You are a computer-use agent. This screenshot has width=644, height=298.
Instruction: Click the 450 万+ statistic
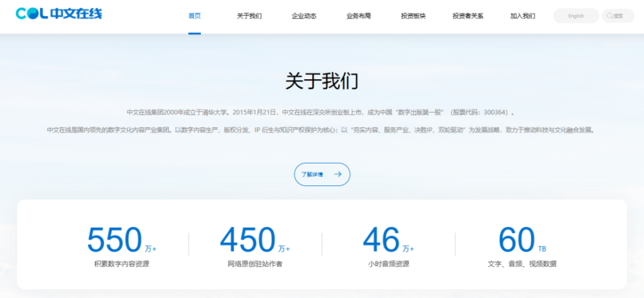255,240
